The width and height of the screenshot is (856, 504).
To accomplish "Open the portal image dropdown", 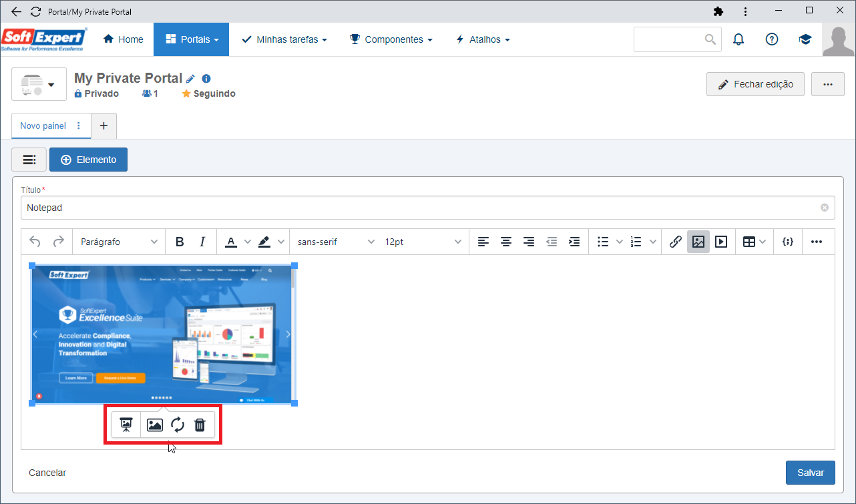I will (x=39, y=84).
